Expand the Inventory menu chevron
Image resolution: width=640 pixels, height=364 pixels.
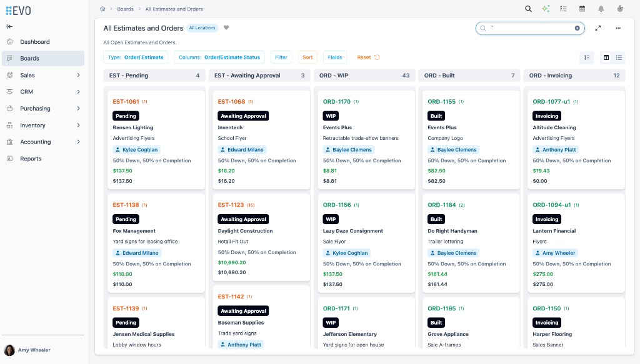(78, 125)
